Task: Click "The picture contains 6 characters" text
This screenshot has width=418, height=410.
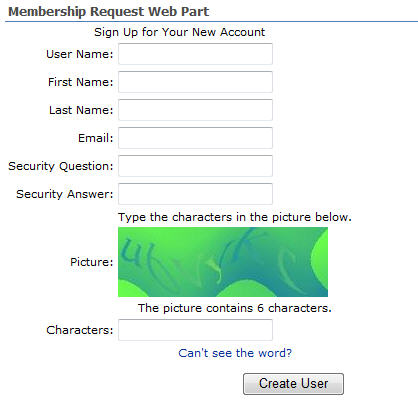Action: pyautogui.click(x=235, y=308)
